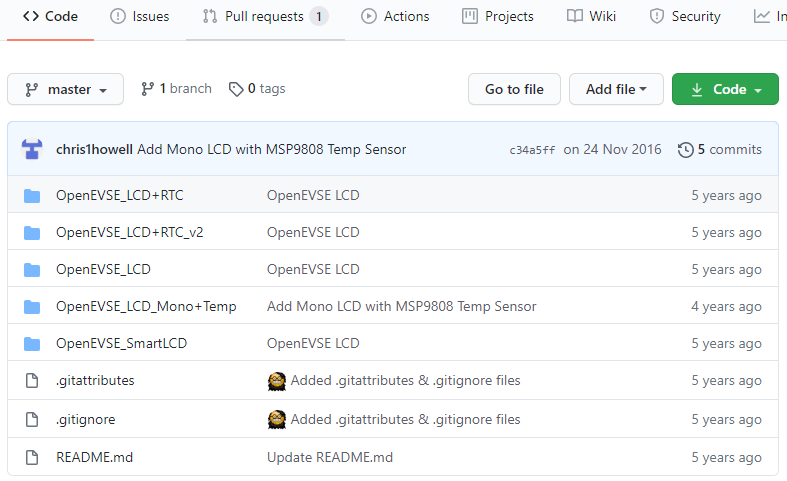This screenshot has width=787, height=481.
Task: Open commit hash c34a5ff
Action: pyautogui.click(x=532, y=150)
